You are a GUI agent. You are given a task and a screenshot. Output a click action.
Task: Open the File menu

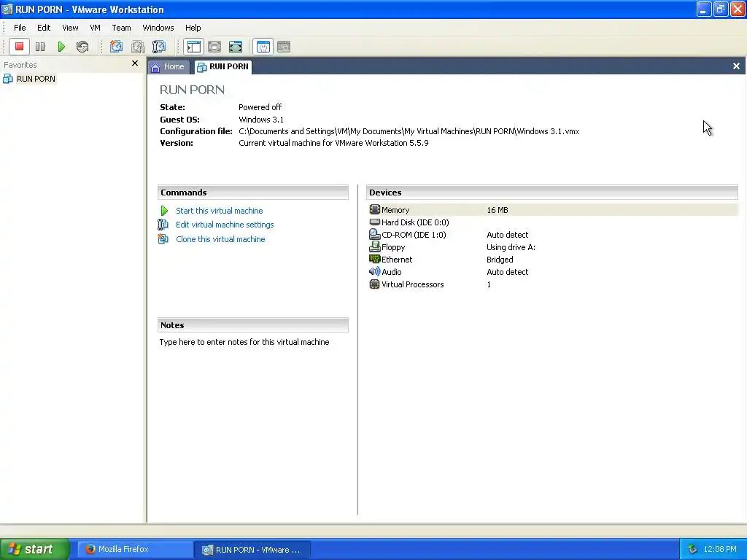(x=20, y=28)
